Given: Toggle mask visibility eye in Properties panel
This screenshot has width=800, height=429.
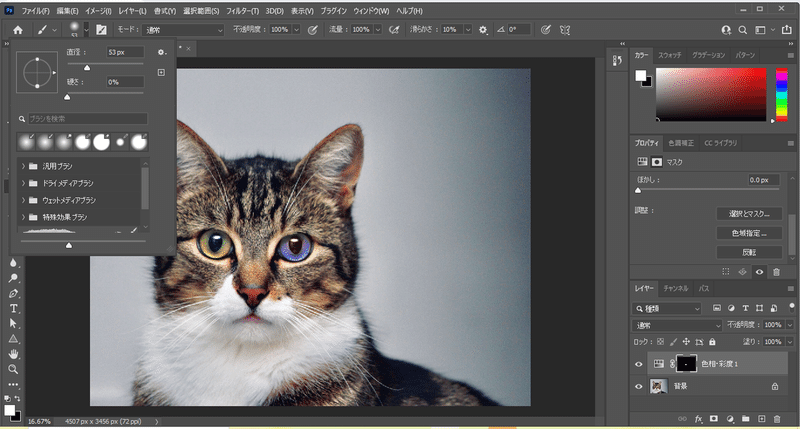Looking at the screenshot, I should [759, 271].
